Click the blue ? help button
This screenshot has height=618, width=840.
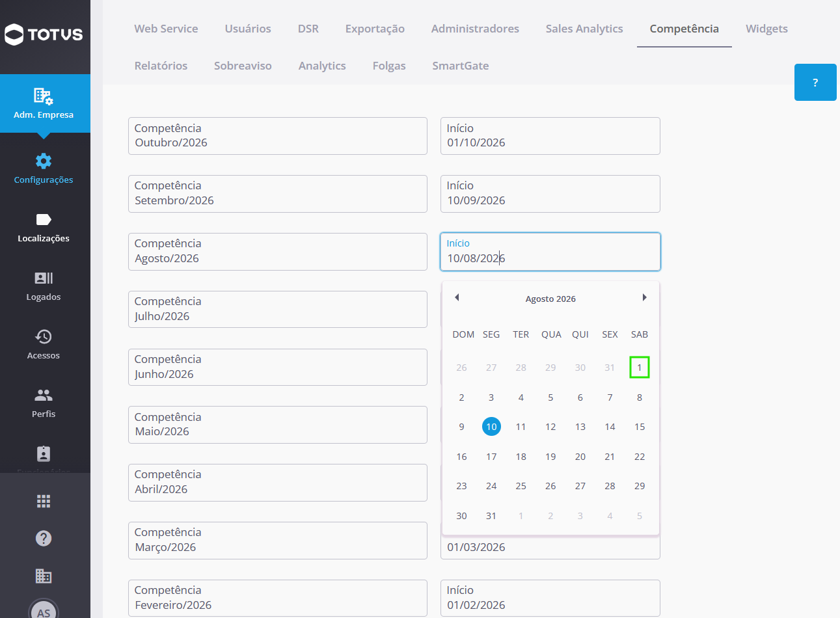click(x=815, y=83)
